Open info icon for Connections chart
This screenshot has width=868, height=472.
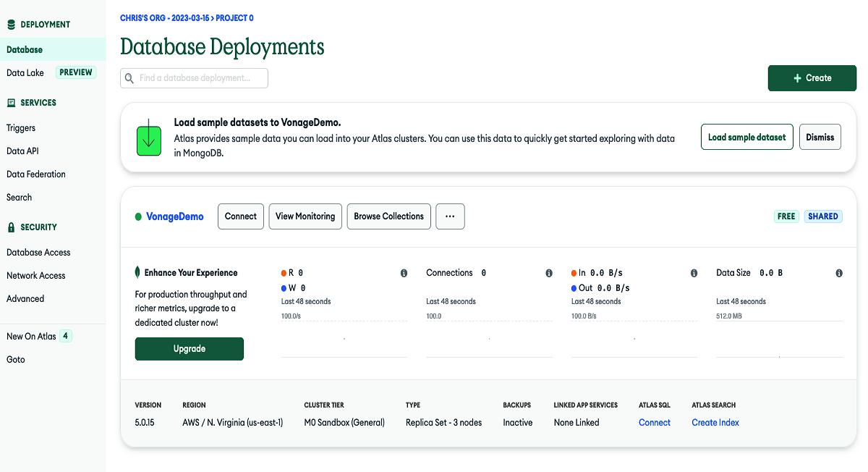pyautogui.click(x=549, y=273)
